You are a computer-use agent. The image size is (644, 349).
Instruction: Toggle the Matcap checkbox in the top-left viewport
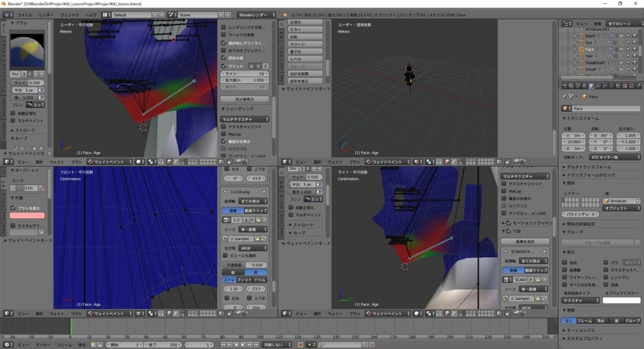point(223,135)
